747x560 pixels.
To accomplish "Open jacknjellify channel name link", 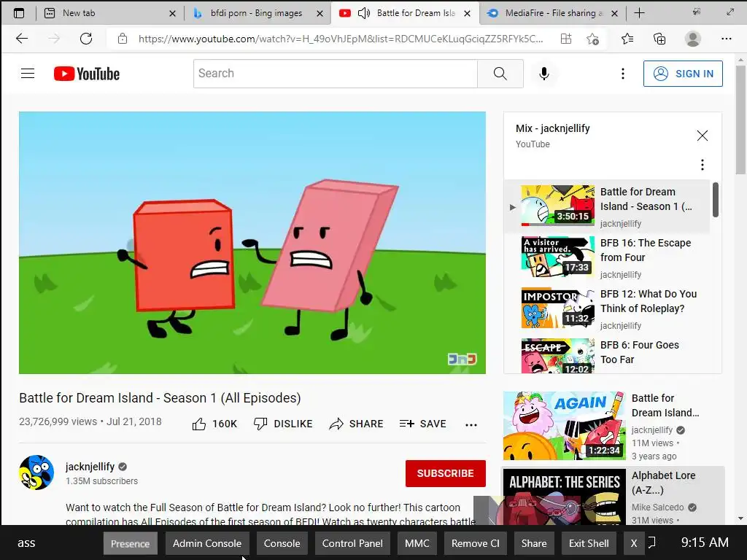I will pos(90,466).
